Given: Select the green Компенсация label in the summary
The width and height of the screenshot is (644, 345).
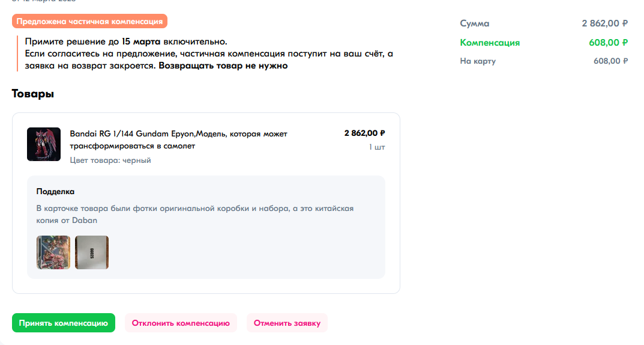Looking at the screenshot, I should click(x=490, y=43).
